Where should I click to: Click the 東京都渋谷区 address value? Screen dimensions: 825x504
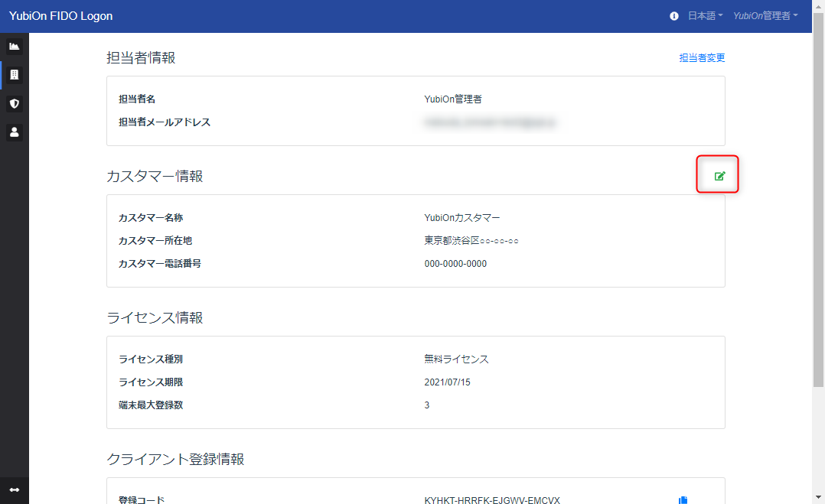tap(471, 241)
